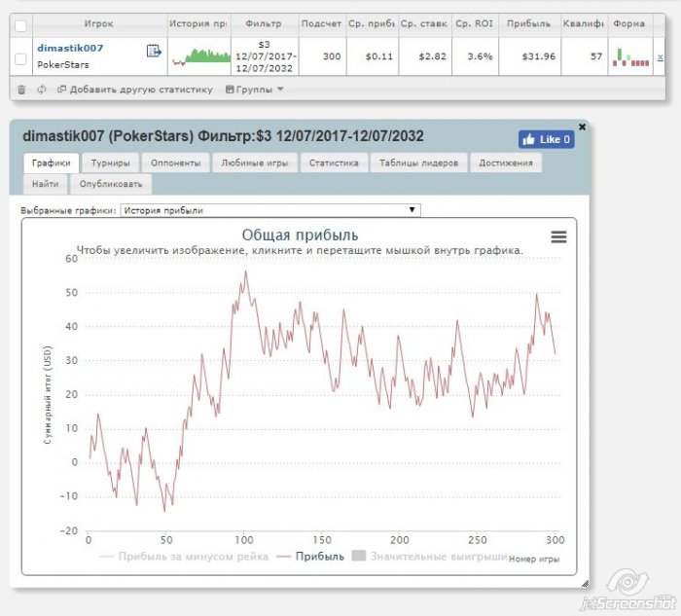This screenshot has height=616, width=681.
Task: Click the form bar chart for dimastik007
Action: pos(630,57)
